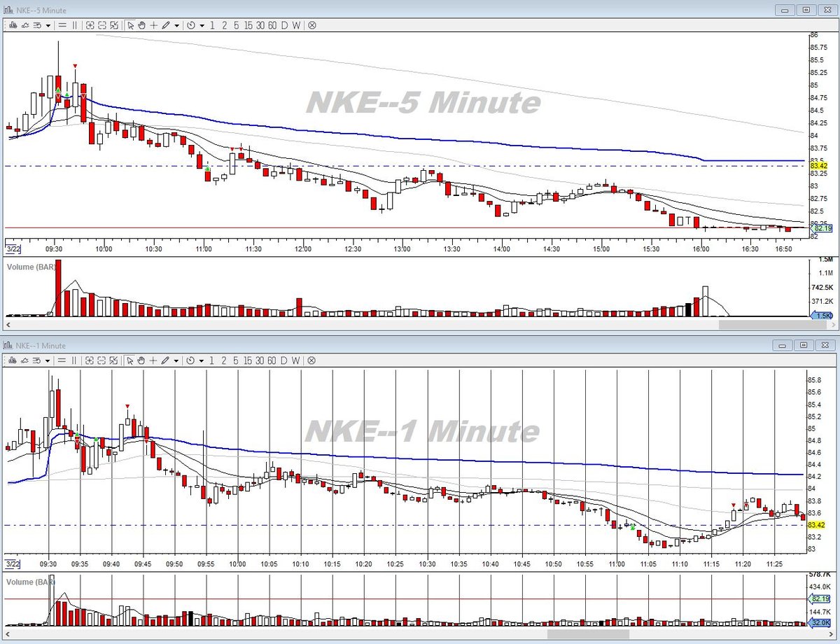Screen dimensions: 840x644
Task: Maximize the NKE--5 Minute chart window
Action: pos(806,10)
